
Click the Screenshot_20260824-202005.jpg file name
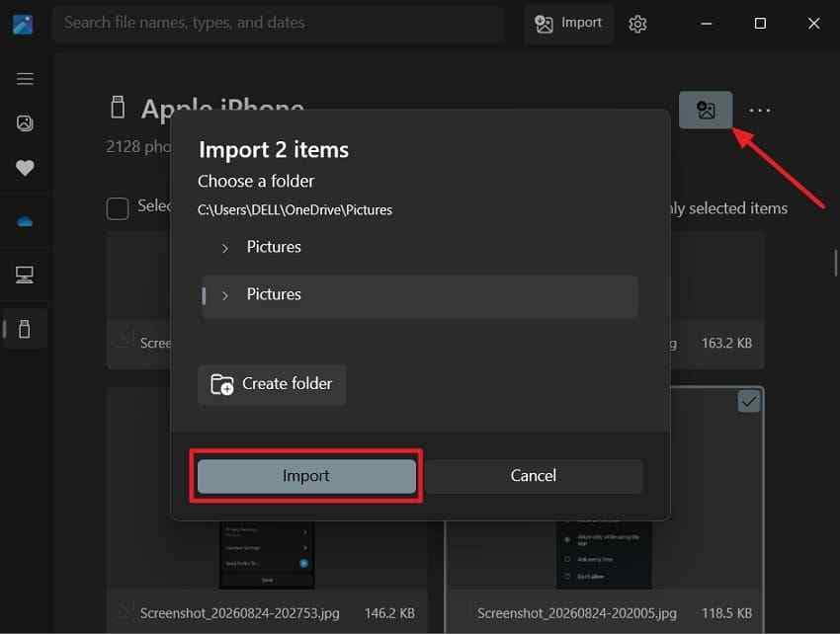coord(577,613)
